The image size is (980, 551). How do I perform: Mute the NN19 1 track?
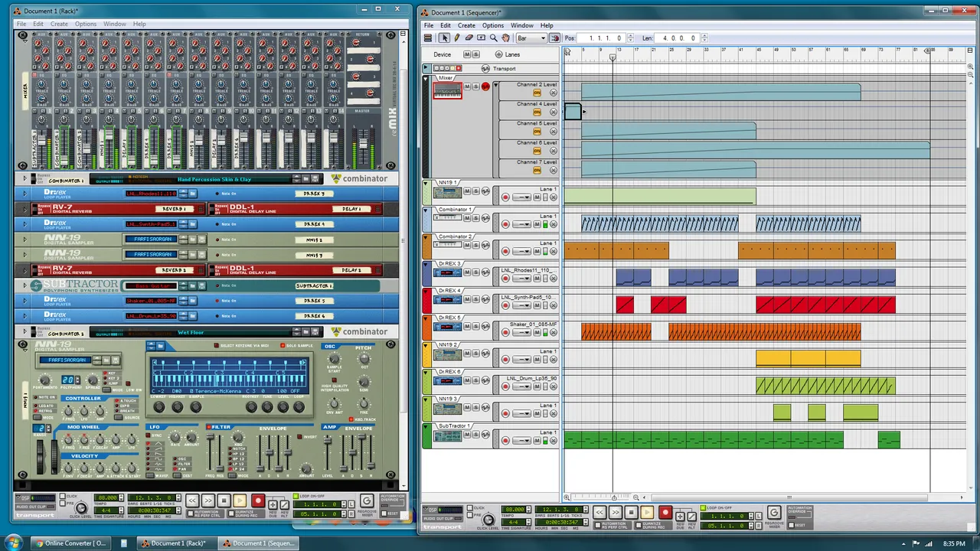[x=467, y=191]
